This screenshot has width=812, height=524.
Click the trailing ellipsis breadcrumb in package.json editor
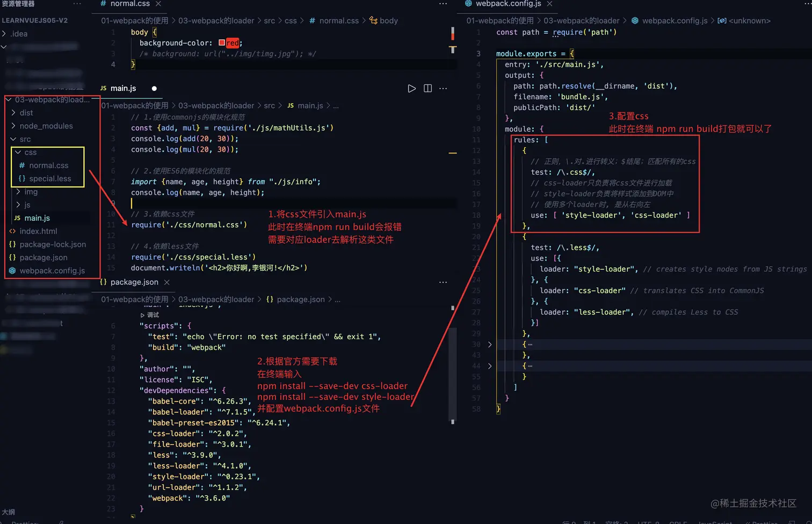[337, 299]
